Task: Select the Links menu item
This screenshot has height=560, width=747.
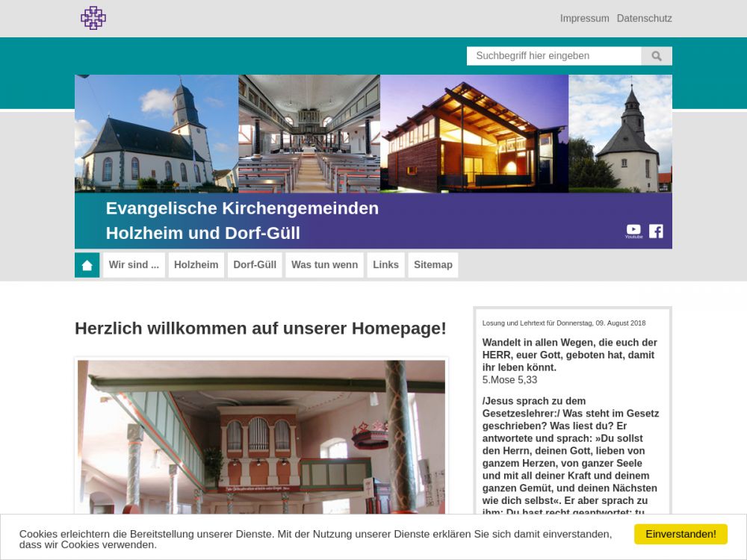Action: [385, 265]
